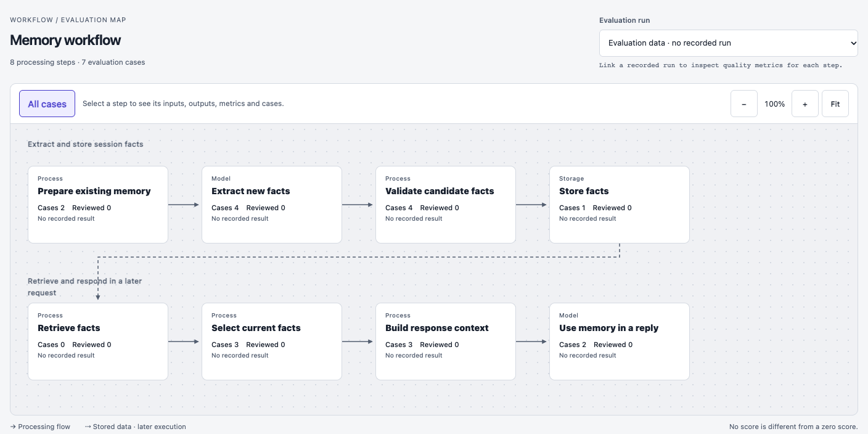Viewport: 868px width, 434px height.
Task: Select the Extract new facts step
Action: pos(272,205)
